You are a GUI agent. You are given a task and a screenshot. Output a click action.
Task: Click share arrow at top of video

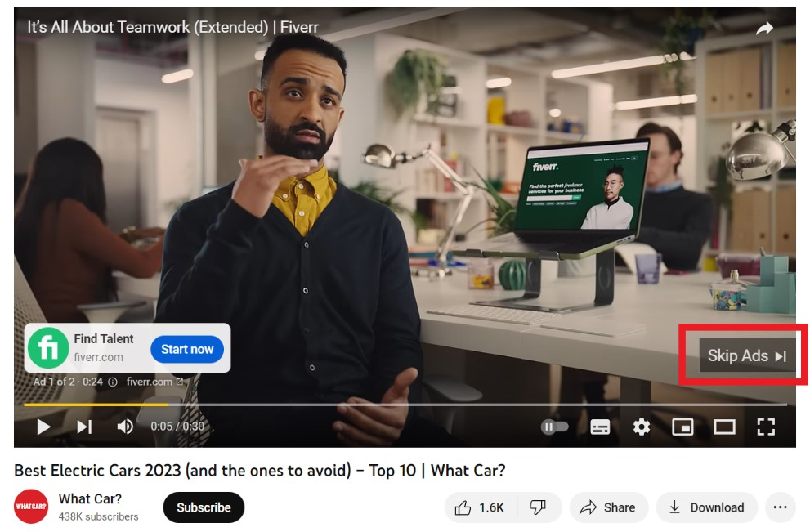(764, 28)
